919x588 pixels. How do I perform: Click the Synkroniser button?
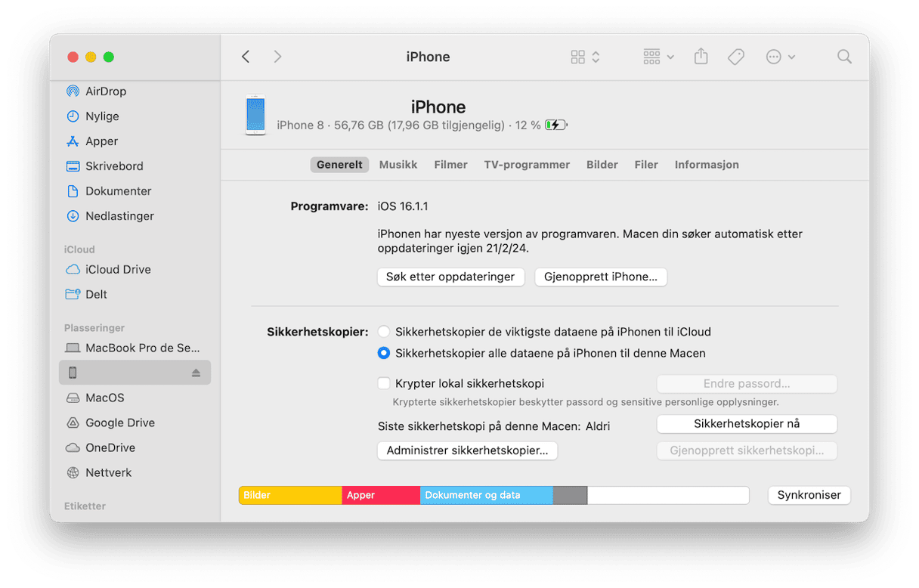[x=809, y=495]
